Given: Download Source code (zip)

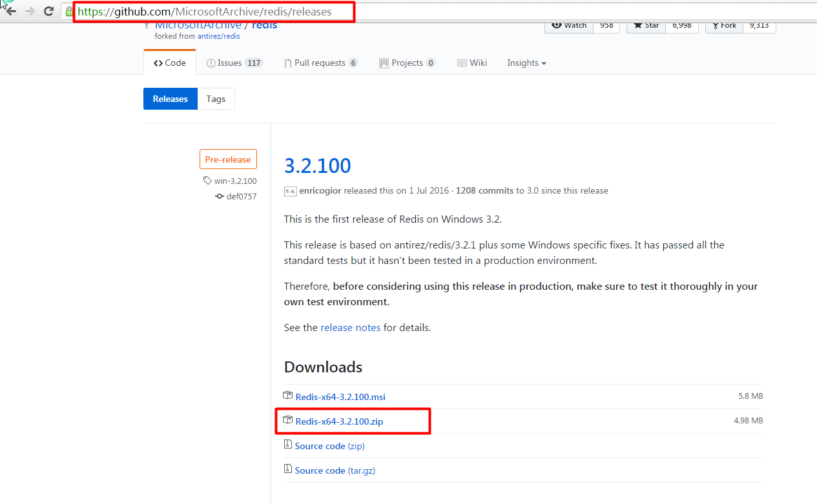Looking at the screenshot, I should click(330, 446).
